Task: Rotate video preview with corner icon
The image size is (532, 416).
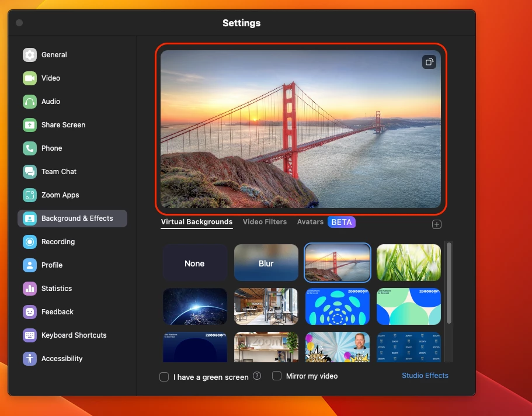Action: pos(429,62)
